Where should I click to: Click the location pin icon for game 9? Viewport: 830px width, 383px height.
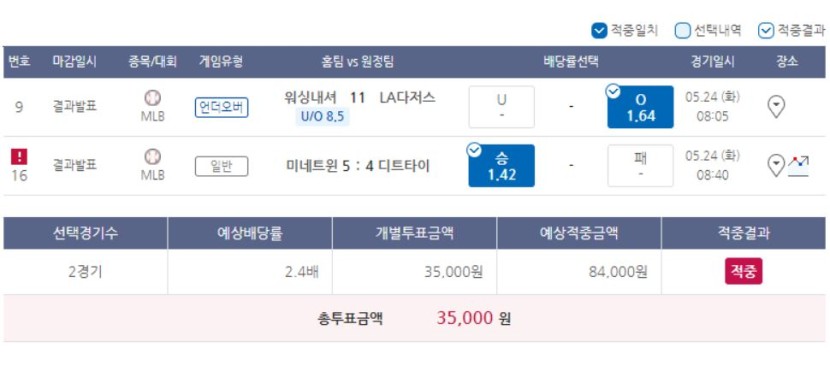(776, 107)
